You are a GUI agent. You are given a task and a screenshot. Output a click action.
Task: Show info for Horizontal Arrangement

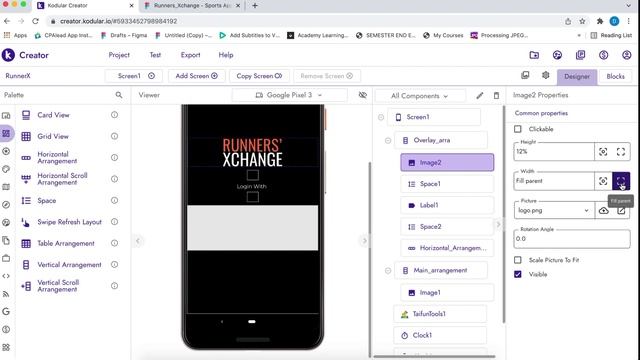coord(114,158)
